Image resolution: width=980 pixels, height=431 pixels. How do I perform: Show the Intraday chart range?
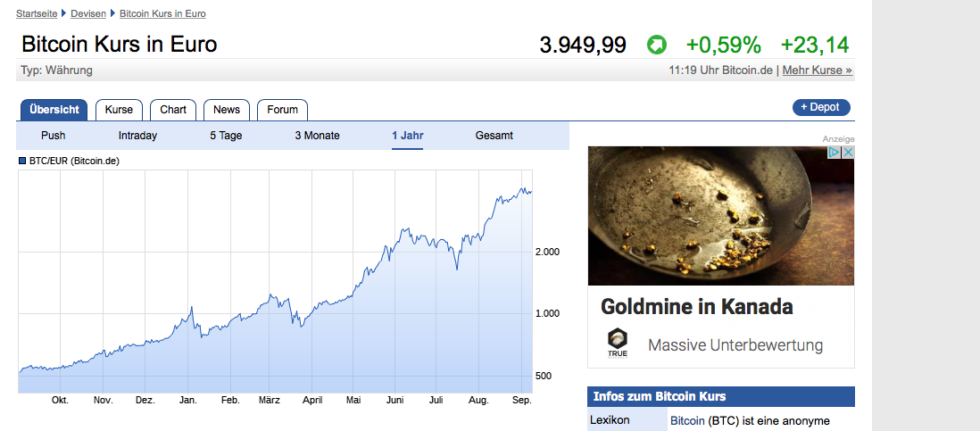(137, 136)
